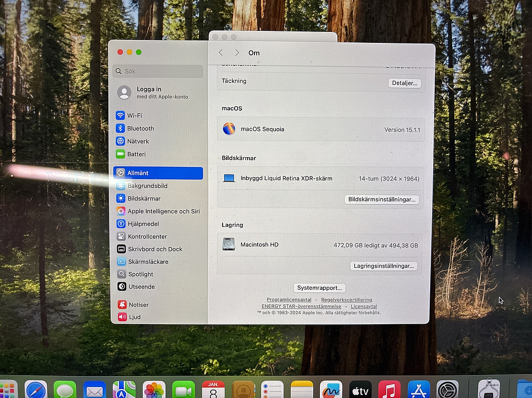Open Wi-Fi settings in sidebar

point(134,115)
